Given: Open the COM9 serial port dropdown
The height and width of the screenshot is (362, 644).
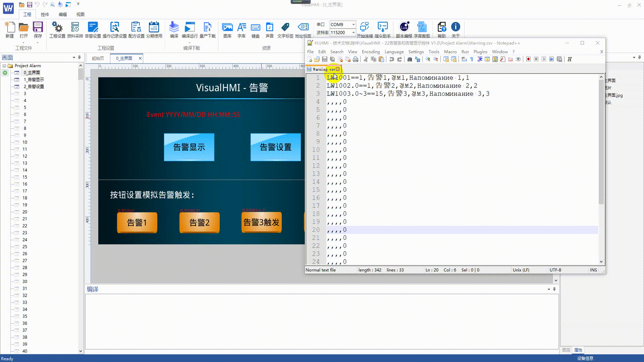Looking at the screenshot, I should [353, 24].
